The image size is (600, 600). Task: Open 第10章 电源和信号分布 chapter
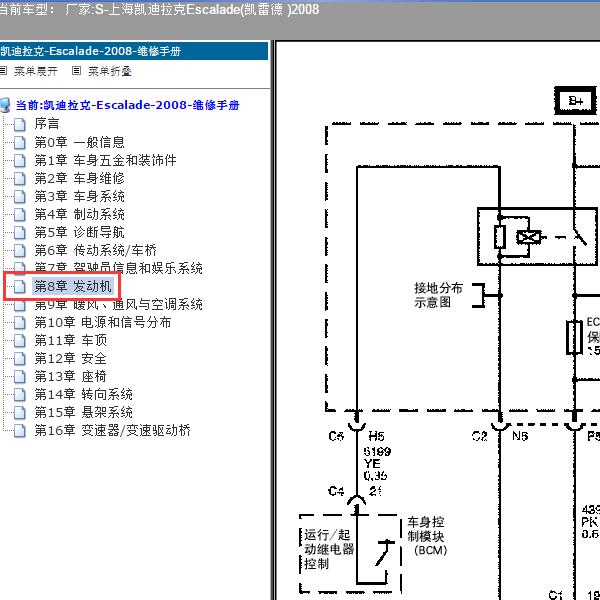pyautogui.click(x=103, y=322)
